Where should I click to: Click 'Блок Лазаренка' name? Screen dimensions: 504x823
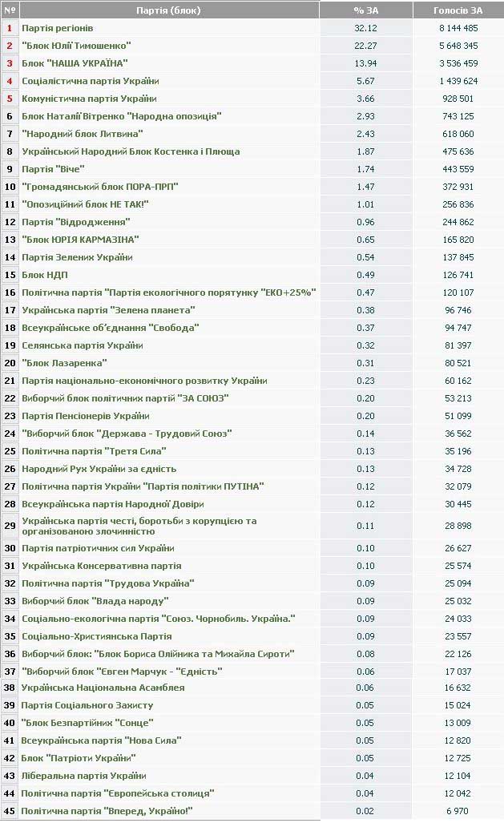pyautogui.click(x=64, y=363)
